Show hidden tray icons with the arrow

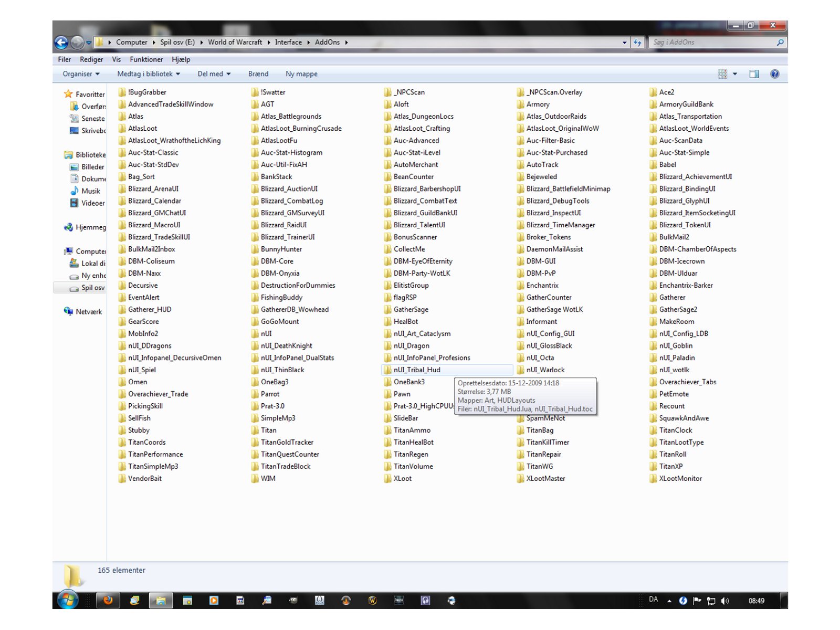(x=669, y=600)
